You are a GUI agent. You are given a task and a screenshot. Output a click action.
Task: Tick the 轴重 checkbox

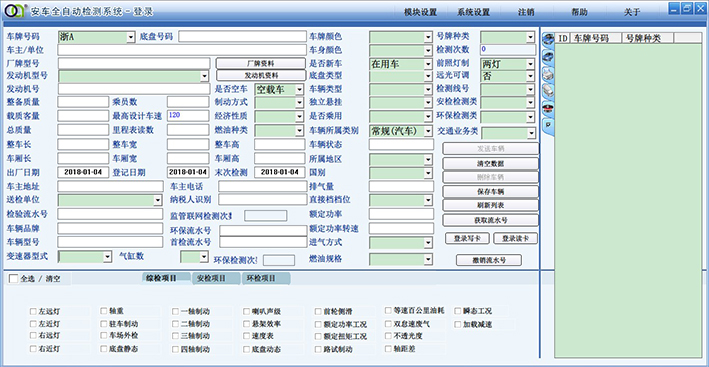[104, 311]
